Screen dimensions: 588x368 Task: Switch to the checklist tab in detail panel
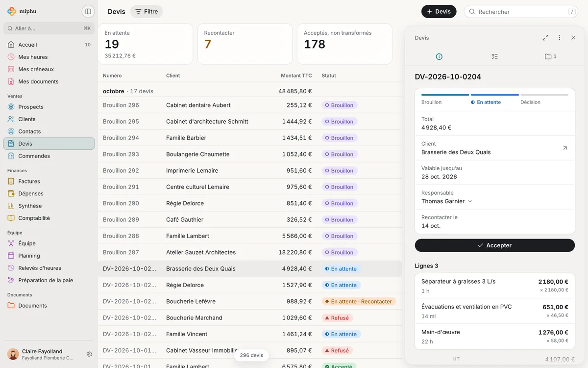point(494,56)
